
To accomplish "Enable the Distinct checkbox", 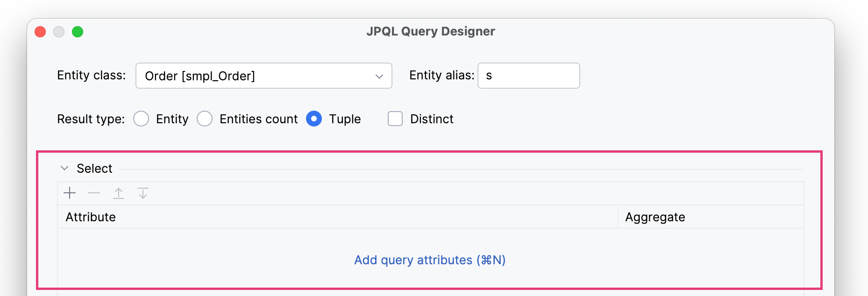I will 395,119.
